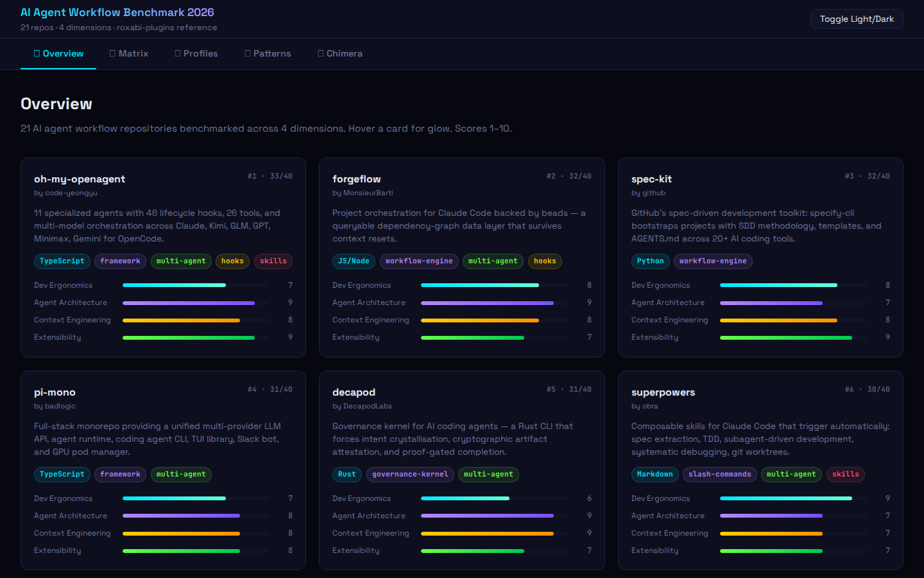Click the Chimera tab icon
This screenshot has width=924, height=578.
point(321,54)
